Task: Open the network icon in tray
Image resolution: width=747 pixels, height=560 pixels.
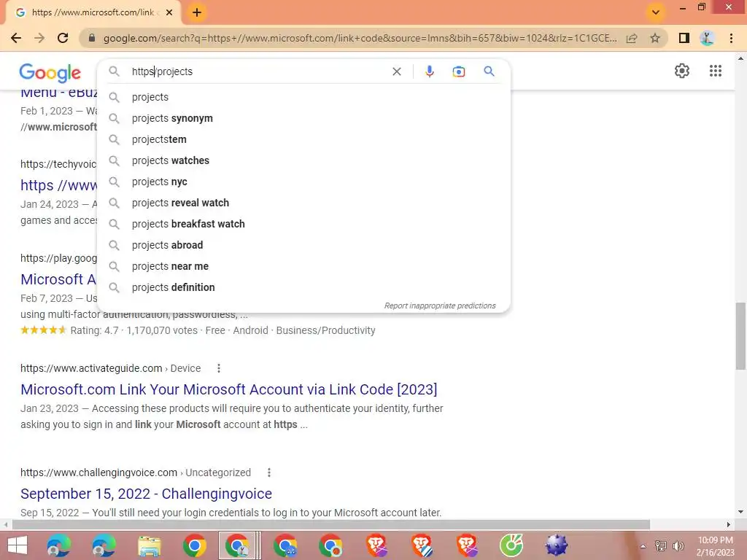Action: tap(660, 546)
